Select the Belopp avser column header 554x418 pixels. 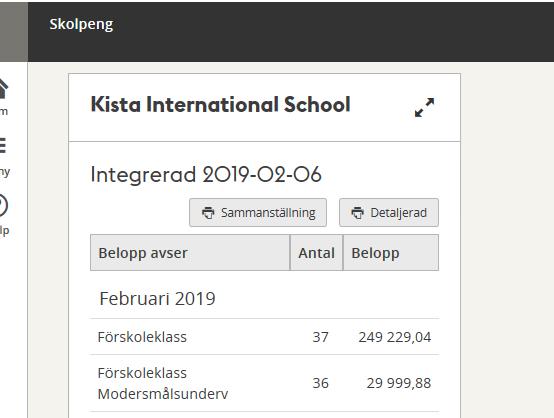click(x=190, y=253)
